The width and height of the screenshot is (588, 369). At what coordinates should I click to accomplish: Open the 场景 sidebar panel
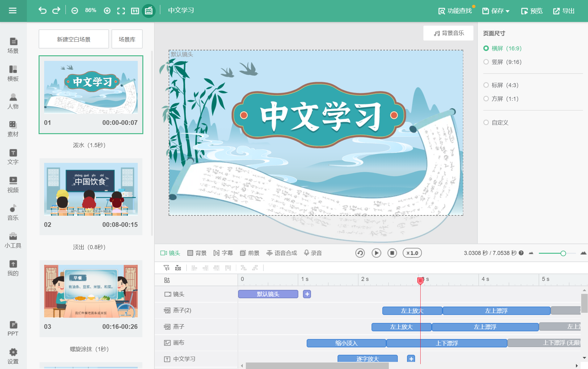[x=13, y=45]
